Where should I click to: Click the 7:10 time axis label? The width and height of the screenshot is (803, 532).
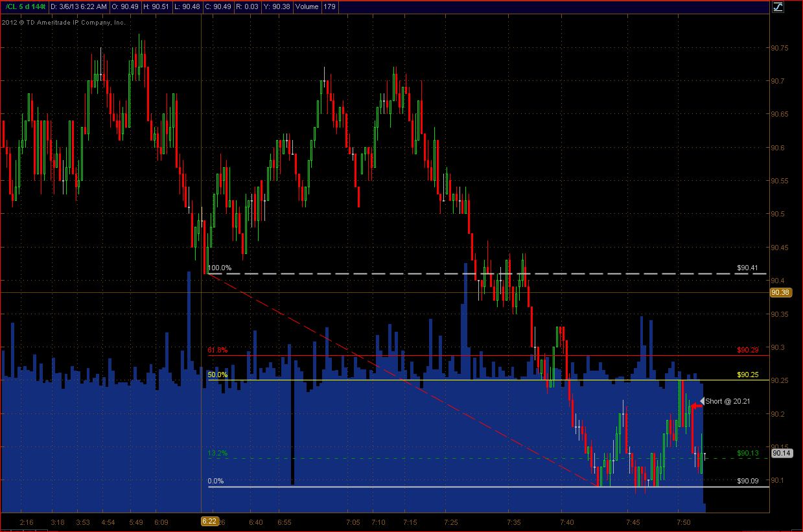point(378,522)
